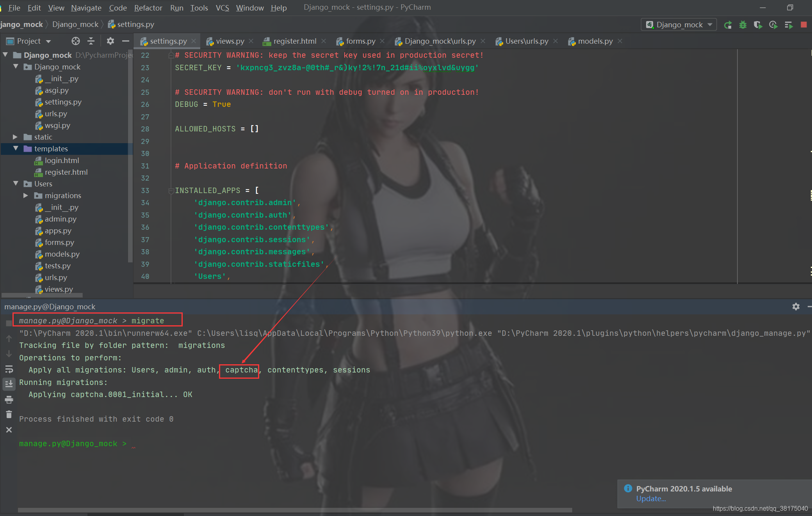Close the models.py tab
The image size is (812, 516).
pos(620,41)
